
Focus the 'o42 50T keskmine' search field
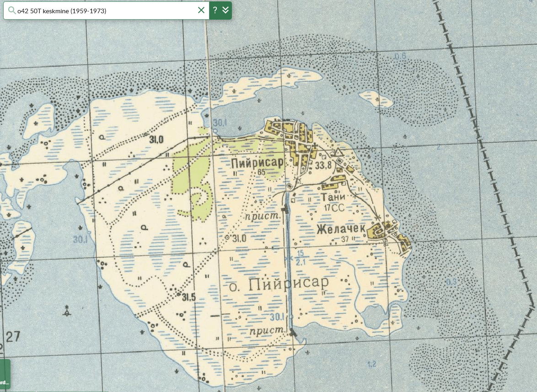(x=106, y=11)
